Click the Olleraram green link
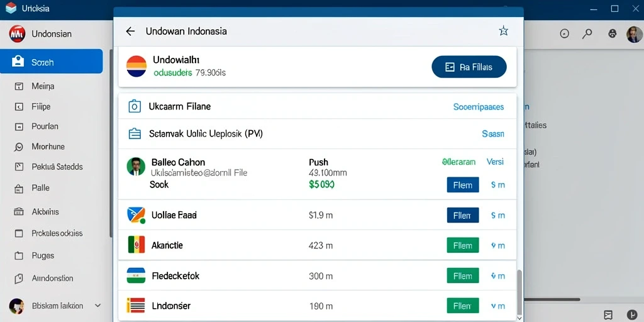The height and width of the screenshot is (322, 644). (458, 162)
